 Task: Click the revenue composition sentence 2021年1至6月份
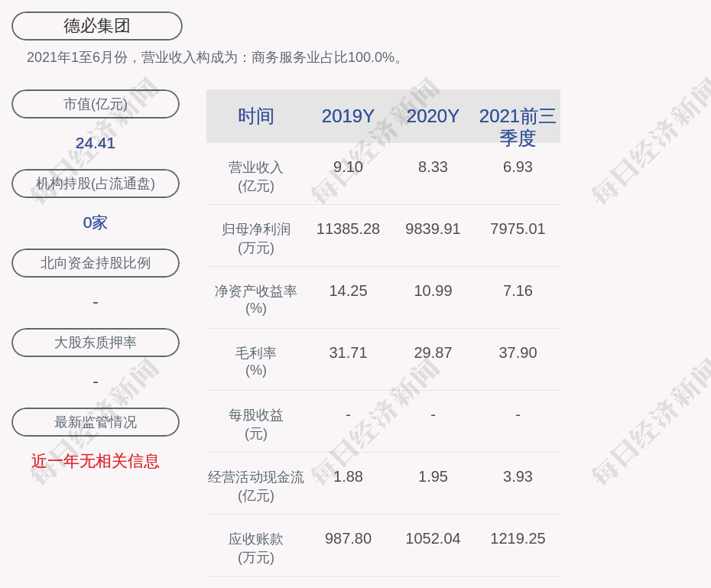(x=214, y=57)
